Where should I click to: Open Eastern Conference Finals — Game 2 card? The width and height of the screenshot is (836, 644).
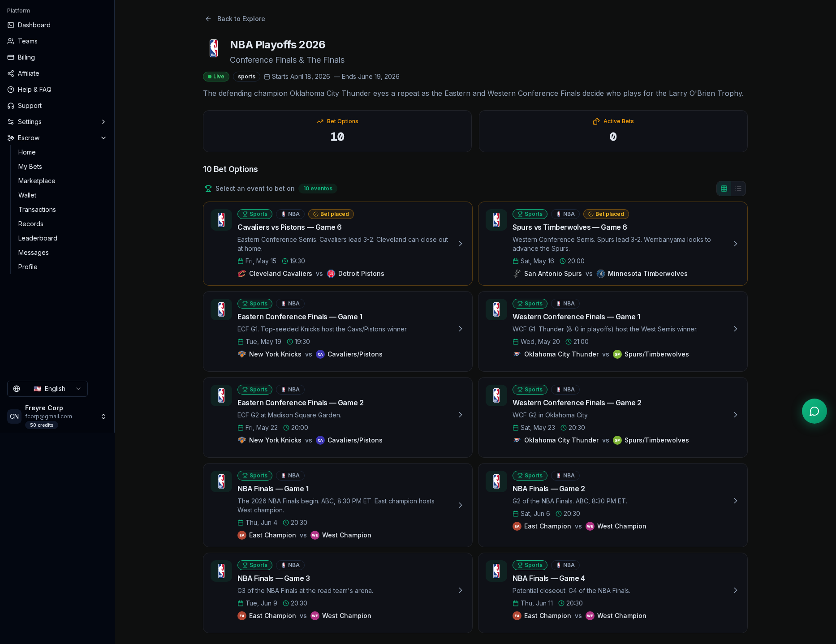338,417
